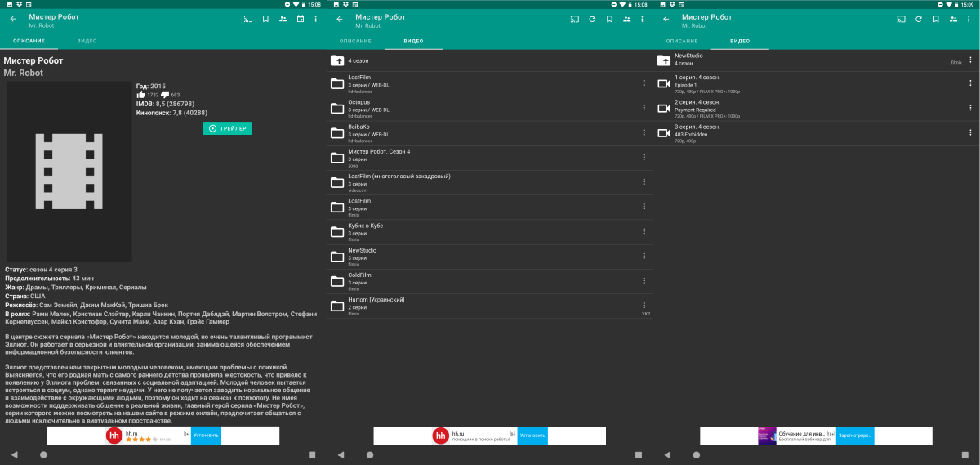Open the three-dot menu for Octopus

(644, 107)
